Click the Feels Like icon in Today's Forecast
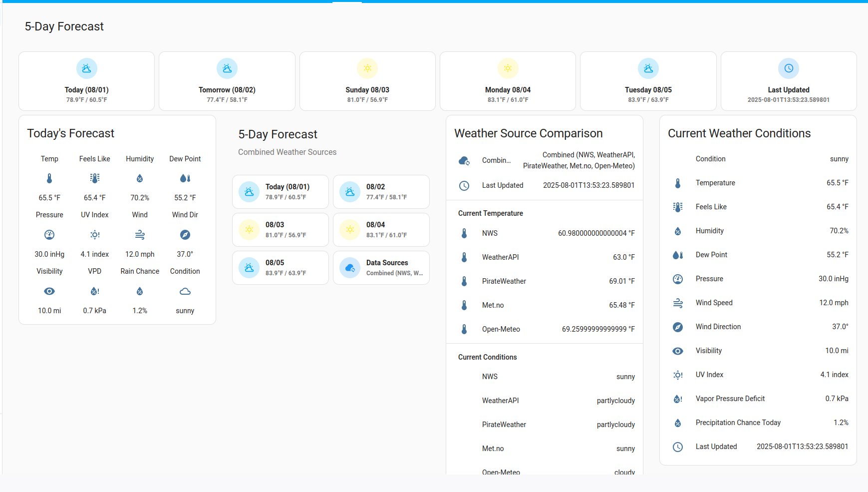This screenshot has height=492, width=868. click(95, 178)
